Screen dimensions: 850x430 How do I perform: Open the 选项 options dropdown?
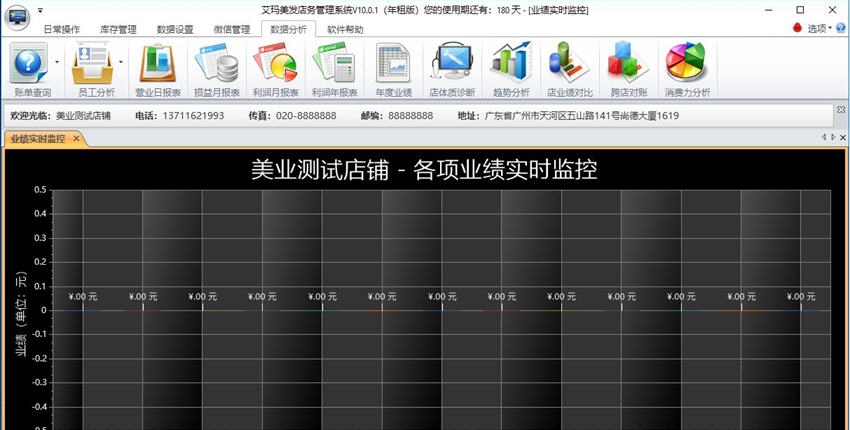[819, 28]
